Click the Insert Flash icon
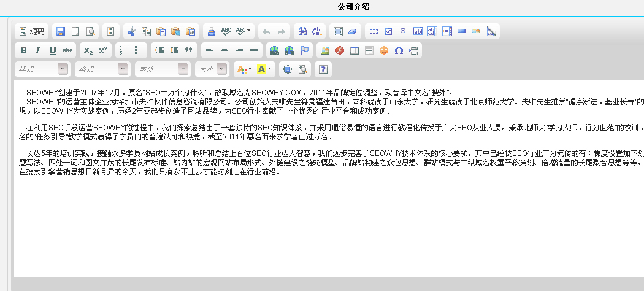644x291 pixels. [x=340, y=50]
